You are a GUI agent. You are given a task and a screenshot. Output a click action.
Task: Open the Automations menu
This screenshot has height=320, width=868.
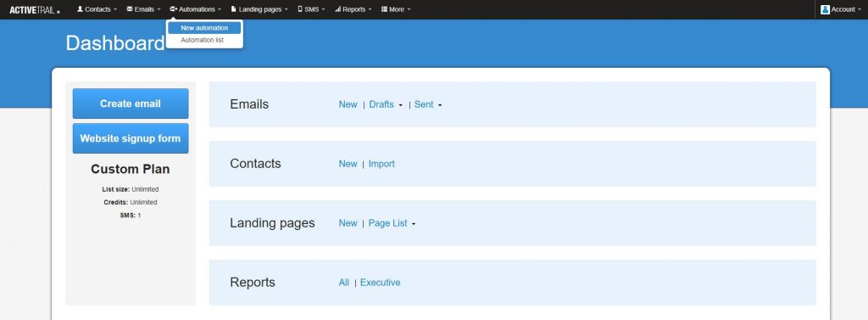point(196,9)
